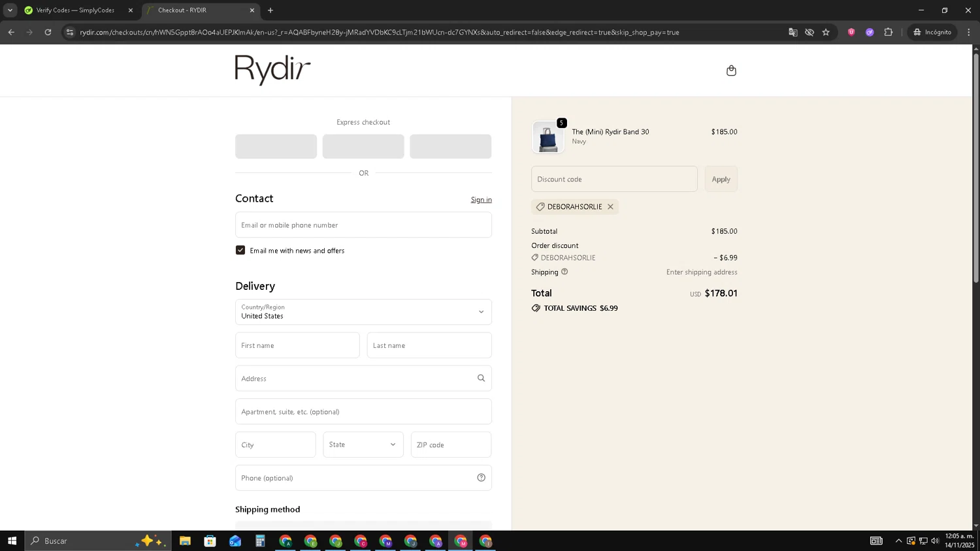Screen dimensions: 980x551
Task: Click the Discount code input field
Action: coord(614,179)
